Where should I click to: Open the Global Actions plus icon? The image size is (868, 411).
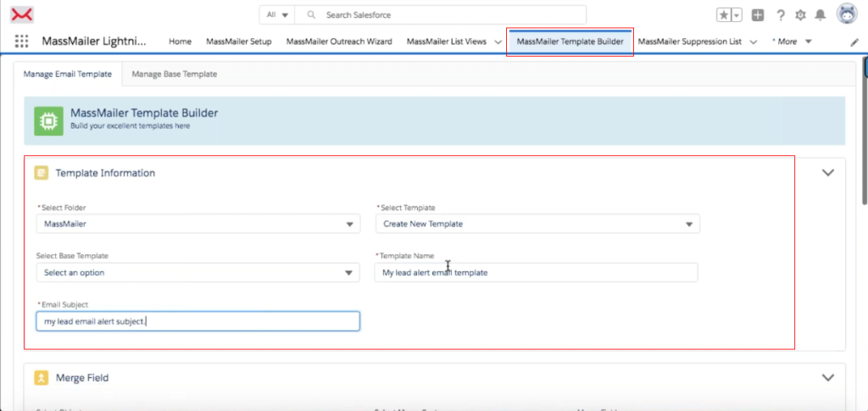[758, 15]
